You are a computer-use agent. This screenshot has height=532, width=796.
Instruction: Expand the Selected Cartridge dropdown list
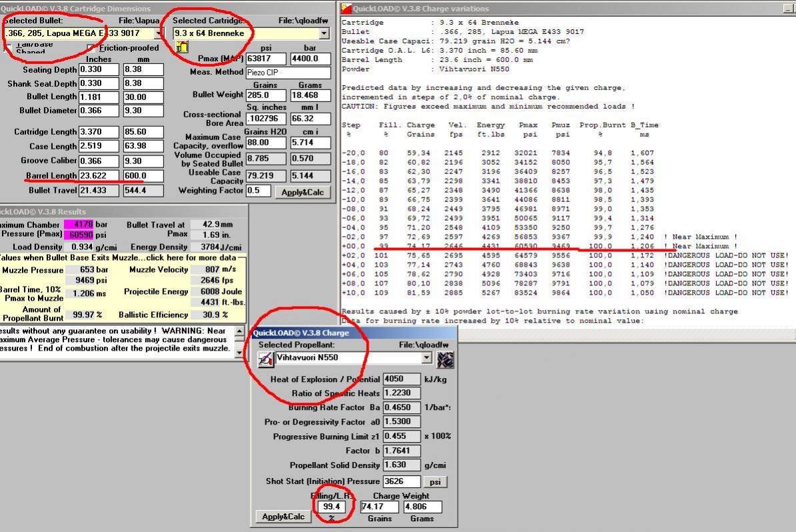(324, 33)
